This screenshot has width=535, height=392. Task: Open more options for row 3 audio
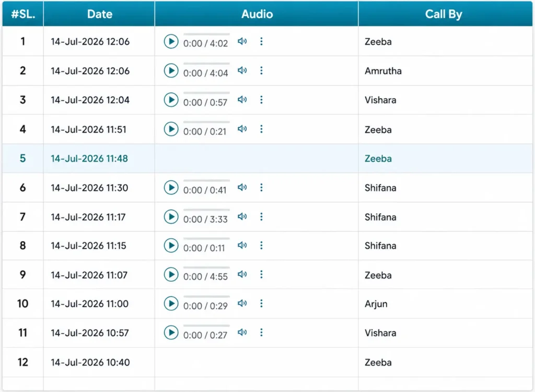261,100
